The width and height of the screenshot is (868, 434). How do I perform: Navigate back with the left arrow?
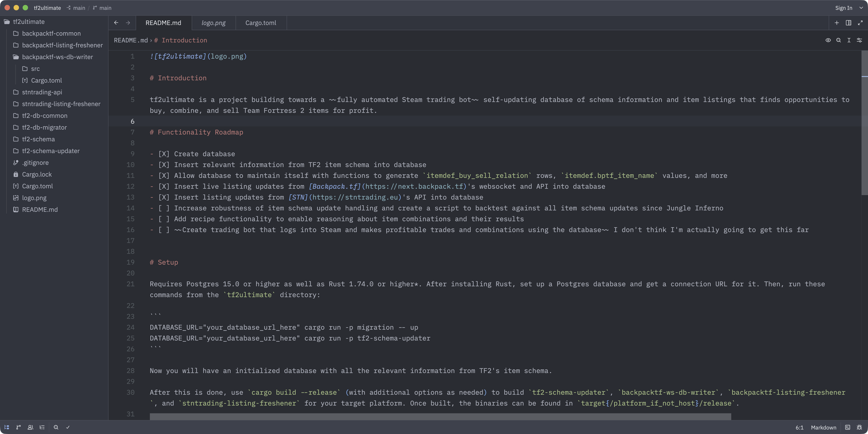(116, 23)
